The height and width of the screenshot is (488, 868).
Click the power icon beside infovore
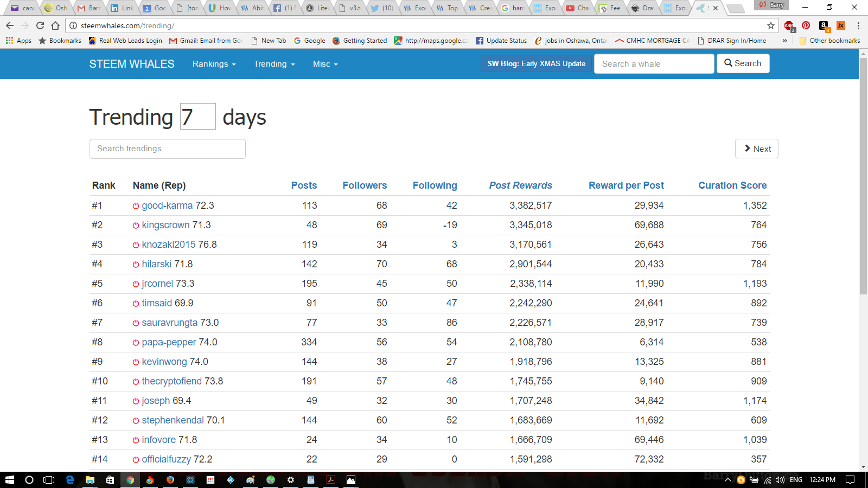coord(136,440)
